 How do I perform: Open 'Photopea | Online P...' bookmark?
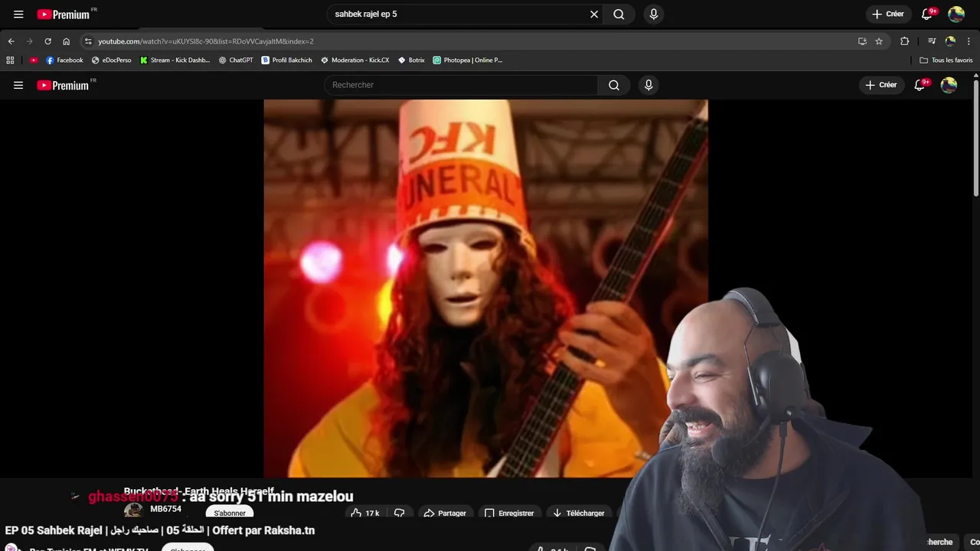pyautogui.click(x=468, y=60)
